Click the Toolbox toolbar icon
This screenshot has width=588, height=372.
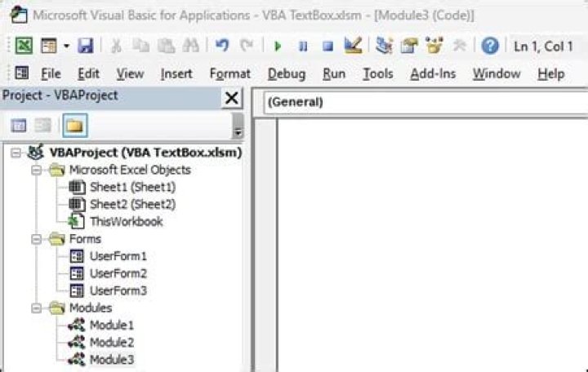459,46
